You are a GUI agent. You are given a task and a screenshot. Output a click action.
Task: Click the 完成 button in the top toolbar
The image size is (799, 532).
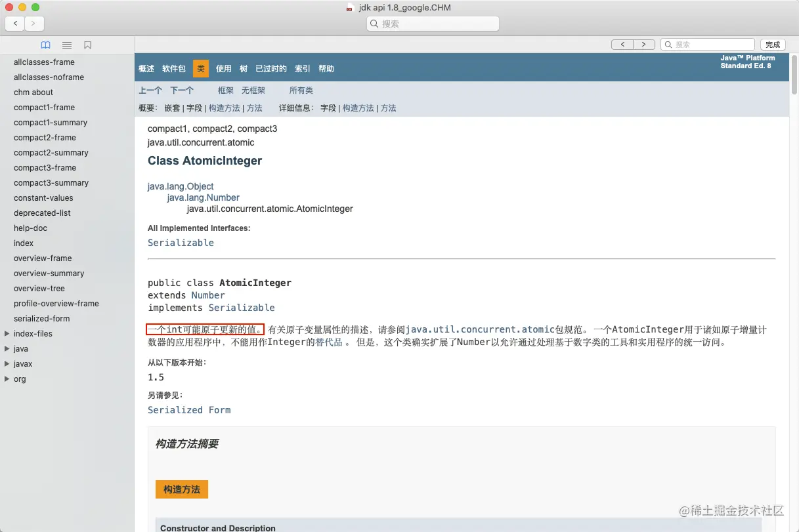coord(773,44)
